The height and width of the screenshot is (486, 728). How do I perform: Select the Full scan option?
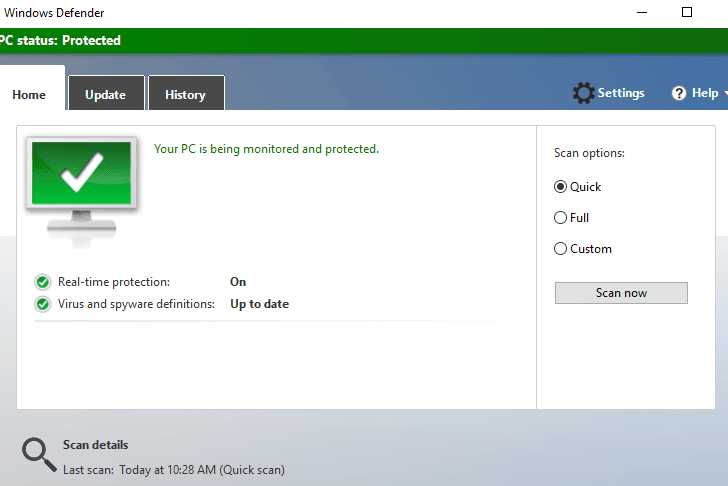coord(572,218)
